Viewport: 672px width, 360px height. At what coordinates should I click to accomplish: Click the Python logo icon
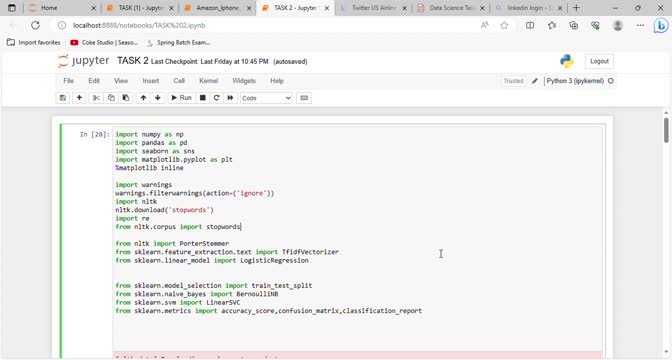pyautogui.click(x=567, y=61)
